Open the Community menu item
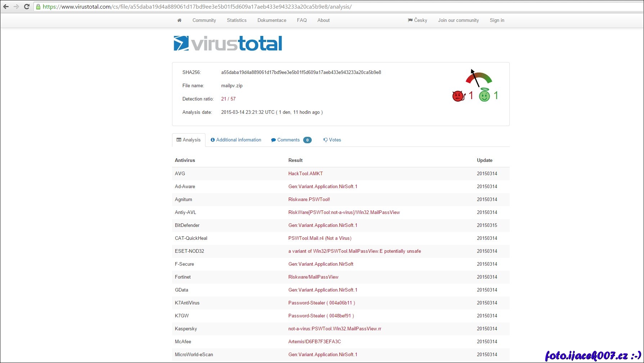The height and width of the screenshot is (363, 644). click(204, 20)
